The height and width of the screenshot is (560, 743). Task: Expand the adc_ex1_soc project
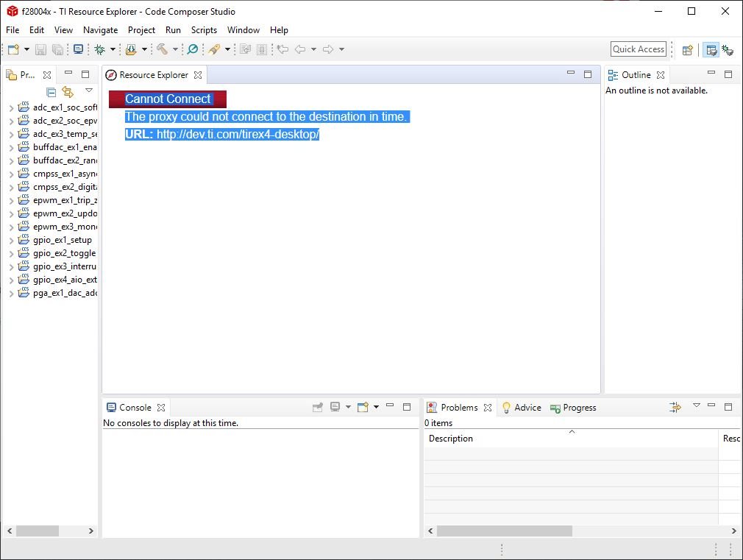coord(11,108)
